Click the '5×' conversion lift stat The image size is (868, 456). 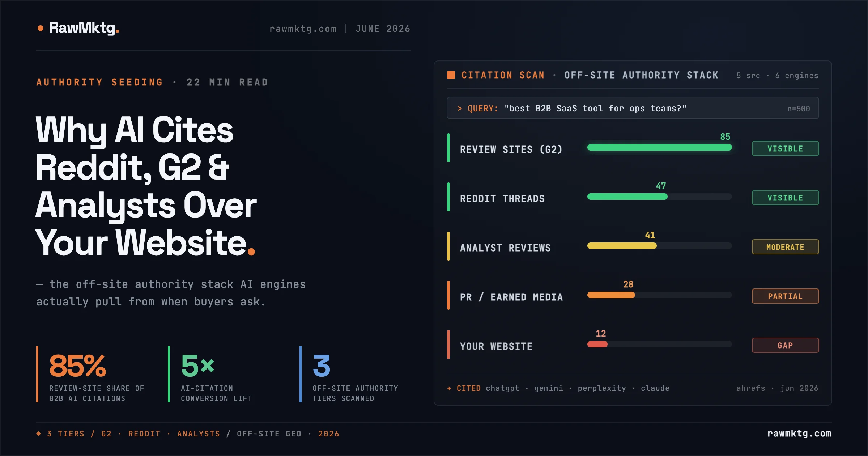tap(197, 366)
